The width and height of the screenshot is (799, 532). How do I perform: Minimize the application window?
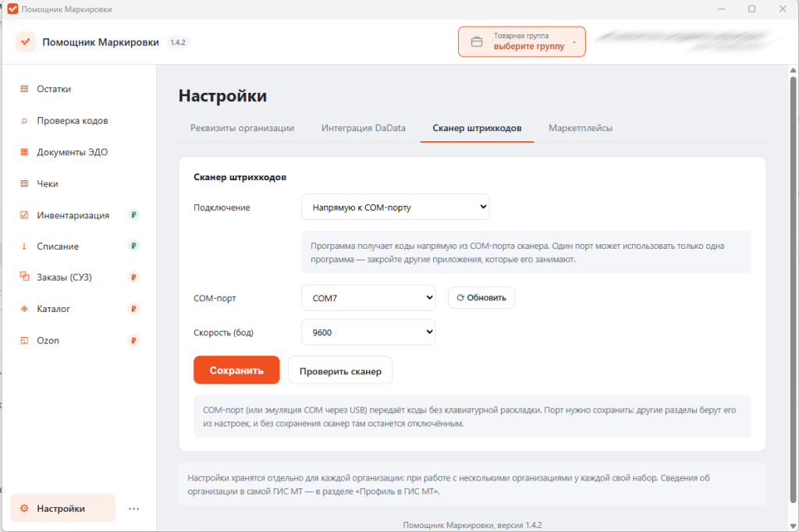[x=722, y=9]
